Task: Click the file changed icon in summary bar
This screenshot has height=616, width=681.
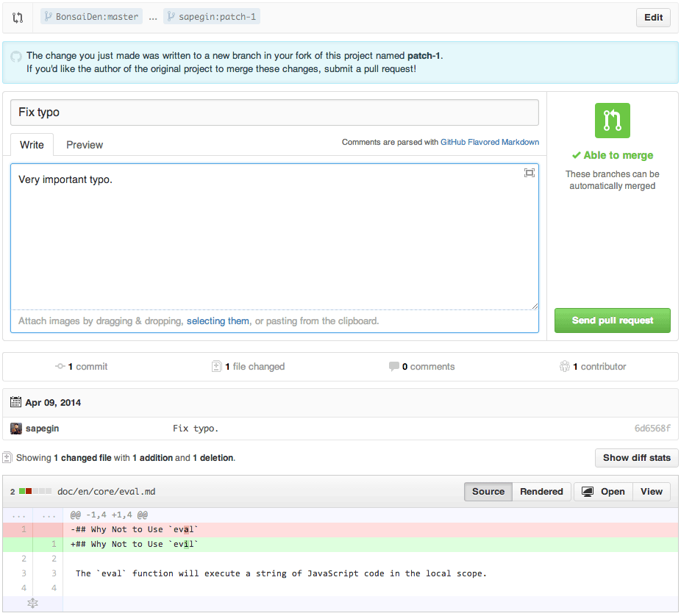Action: [x=215, y=366]
